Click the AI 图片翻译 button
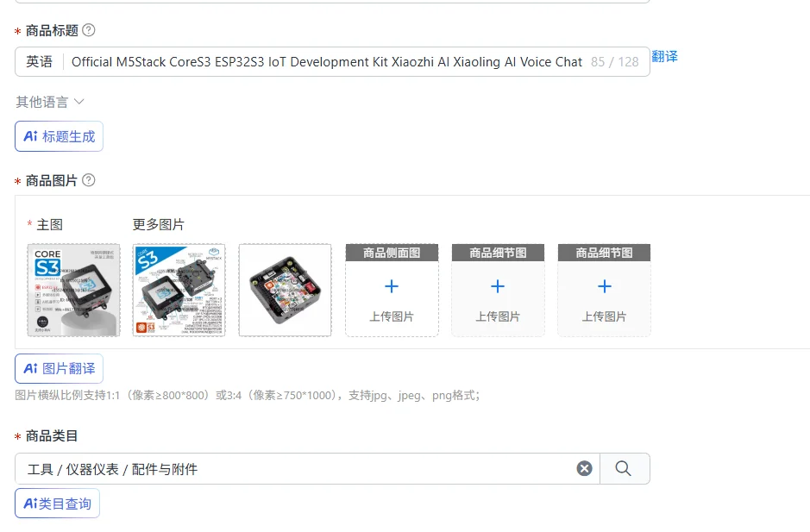This screenshot has height=532, width=810. pyautogui.click(x=59, y=368)
